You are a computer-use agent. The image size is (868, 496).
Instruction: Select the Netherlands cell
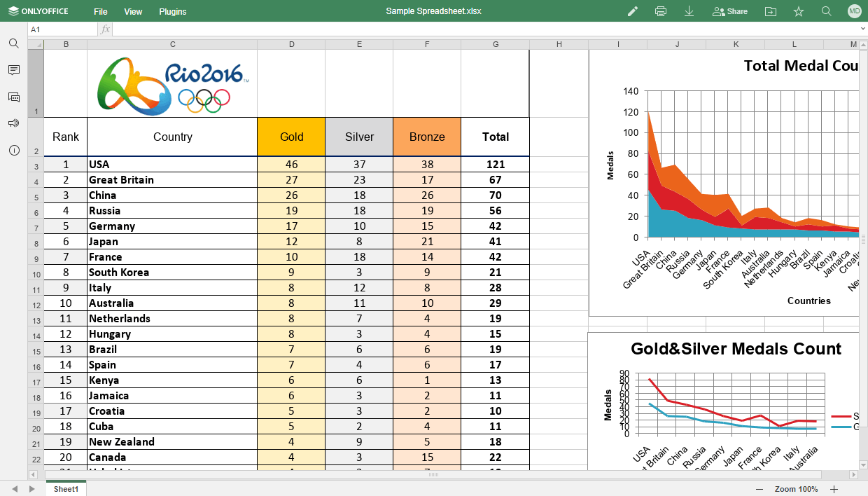click(172, 319)
